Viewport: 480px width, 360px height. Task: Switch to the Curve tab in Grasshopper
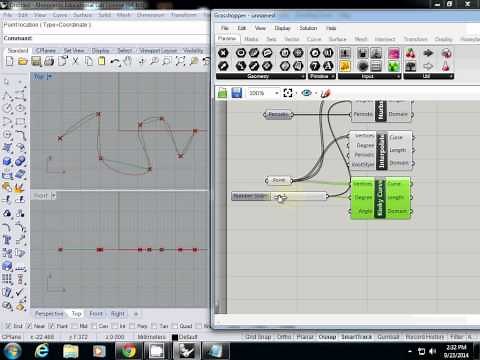coord(314,39)
